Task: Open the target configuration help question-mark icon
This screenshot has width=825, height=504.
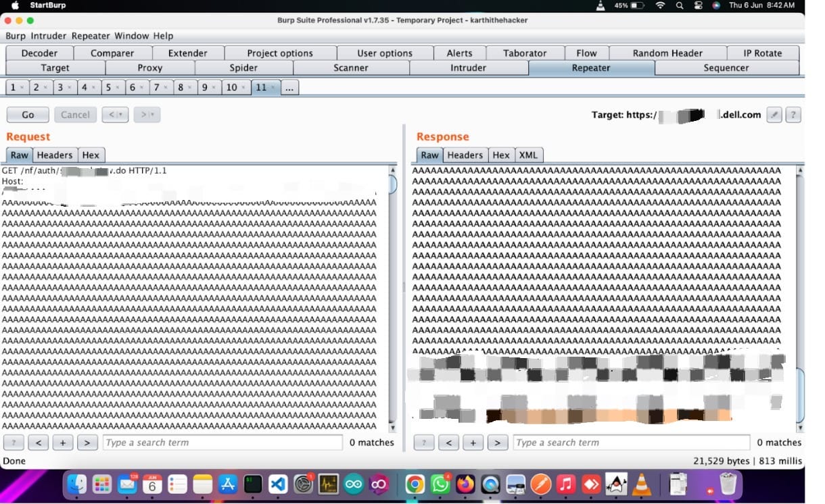Action: (793, 115)
